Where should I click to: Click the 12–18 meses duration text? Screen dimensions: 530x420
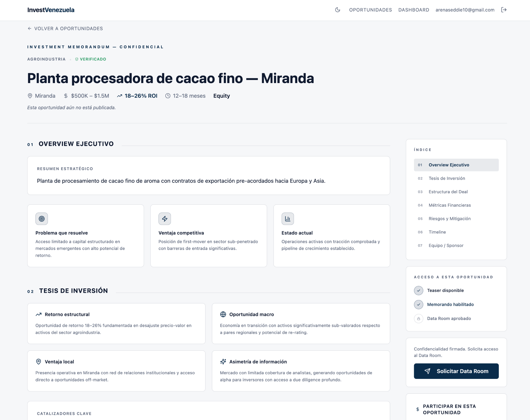tap(189, 96)
